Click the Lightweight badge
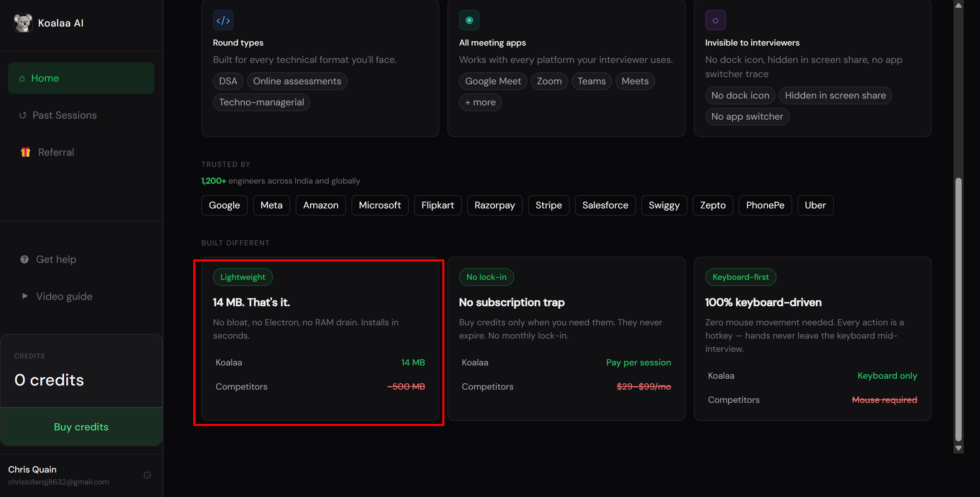Screen dimensions: 980x497 [243, 277]
